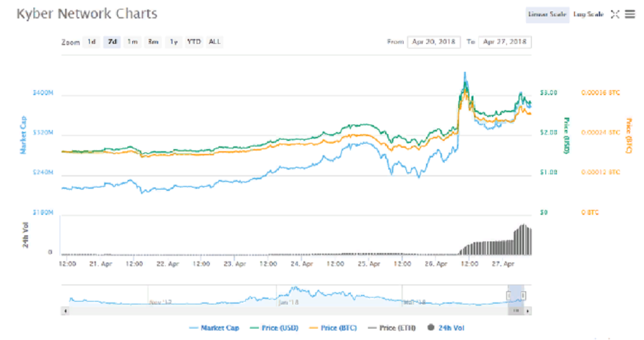Toggle Price (BTC) series in legend
644x340 pixels.
(x=333, y=328)
